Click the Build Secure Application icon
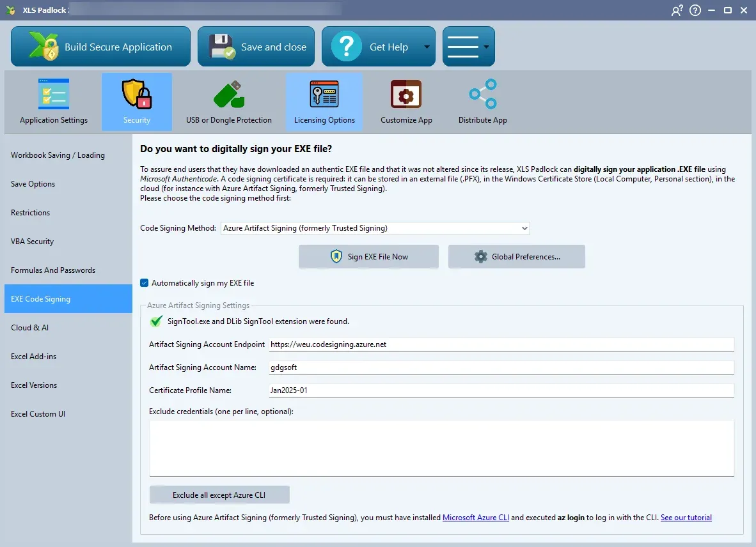 (43, 46)
